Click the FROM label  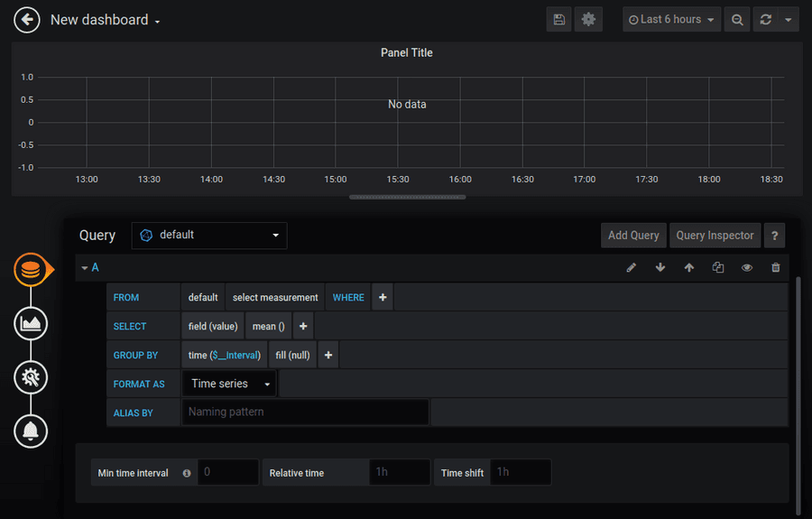(125, 298)
